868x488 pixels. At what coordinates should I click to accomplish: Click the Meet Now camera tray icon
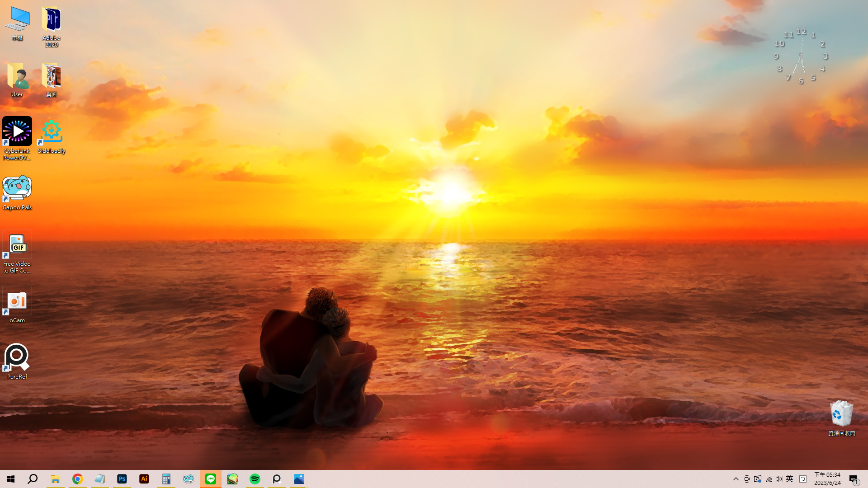(747, 479)
